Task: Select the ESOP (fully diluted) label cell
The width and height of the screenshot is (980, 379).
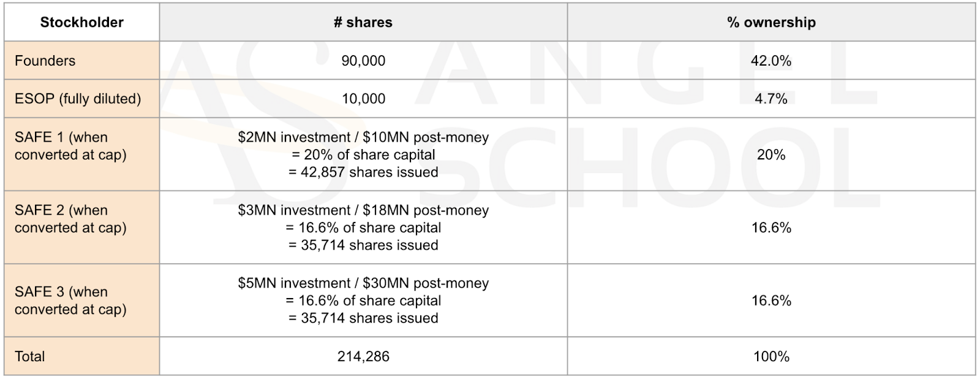Action: [81, 99]
